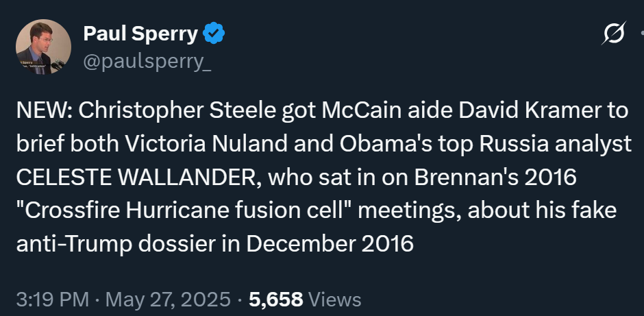Viewport: 644px width, 316px height.
Task: Open the Grok explain-post slashed circle icon
Action: click(614, 33)
